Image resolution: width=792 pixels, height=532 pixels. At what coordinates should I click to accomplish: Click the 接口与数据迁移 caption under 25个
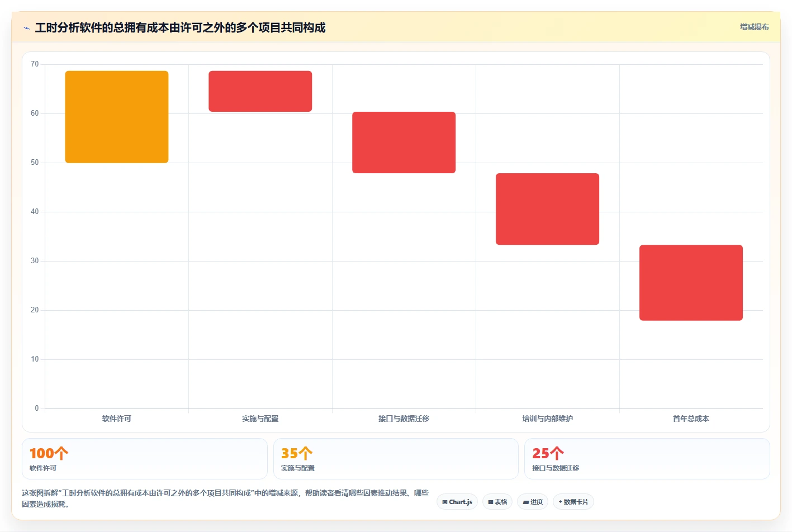tap(556, 468)
